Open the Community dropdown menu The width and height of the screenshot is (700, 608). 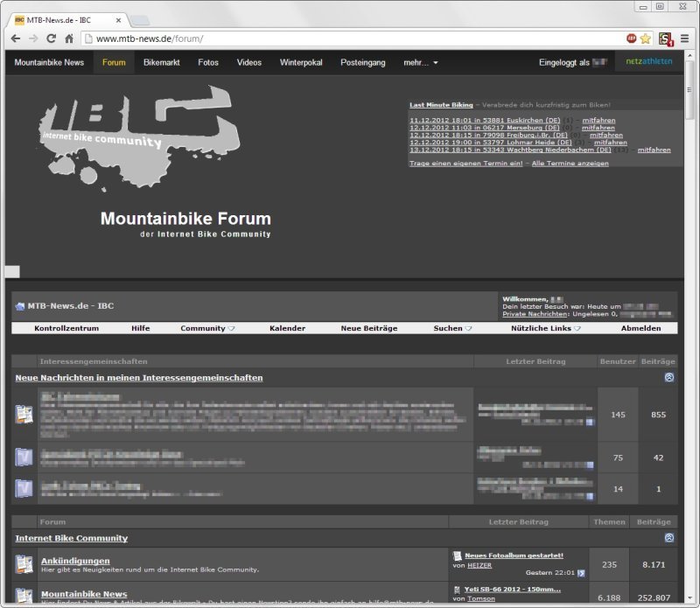[207, 328]
